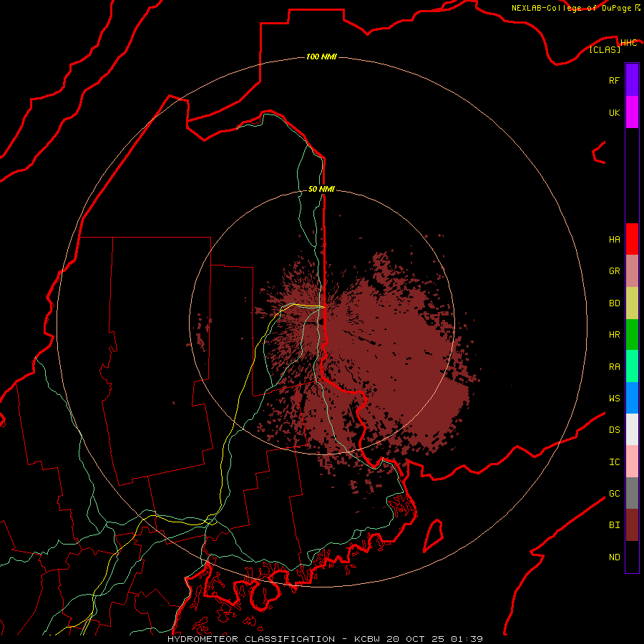
Task: Click the 100 NMI range ring label
Action: [x=321, y=57]
